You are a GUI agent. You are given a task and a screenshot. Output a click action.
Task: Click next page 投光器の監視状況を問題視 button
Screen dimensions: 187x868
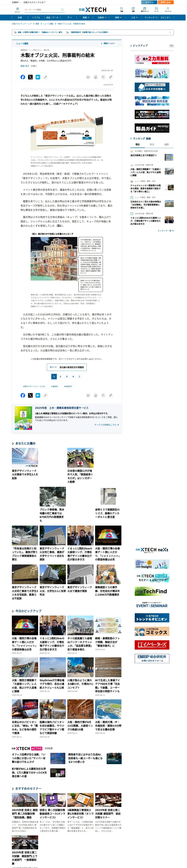pos(67,367)
